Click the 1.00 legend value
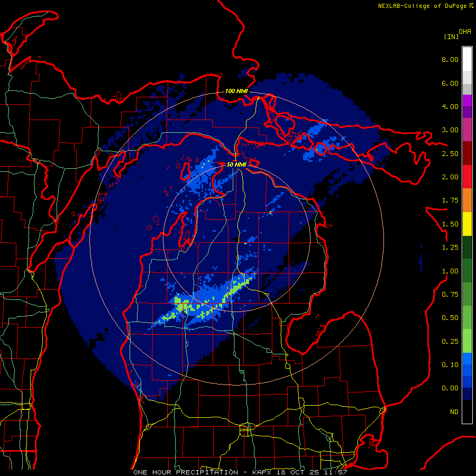Viewport: 476px width, 476px height. coord(450,271)
